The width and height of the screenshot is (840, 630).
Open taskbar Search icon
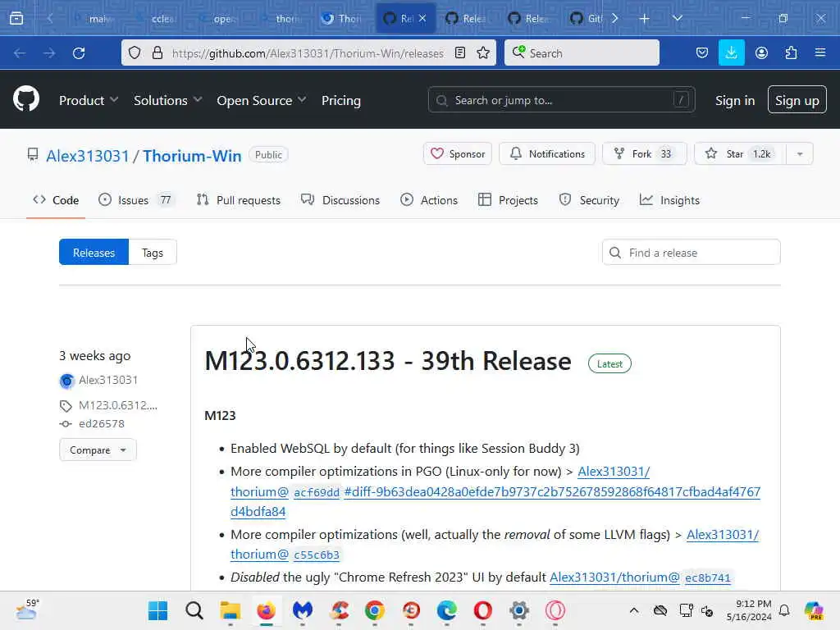point(194,610)
